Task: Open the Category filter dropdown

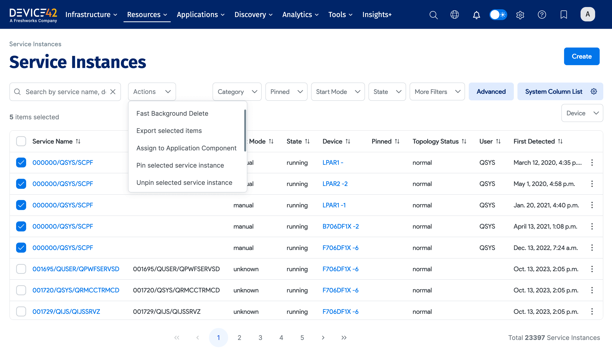Action: click(x=237, y=91)
